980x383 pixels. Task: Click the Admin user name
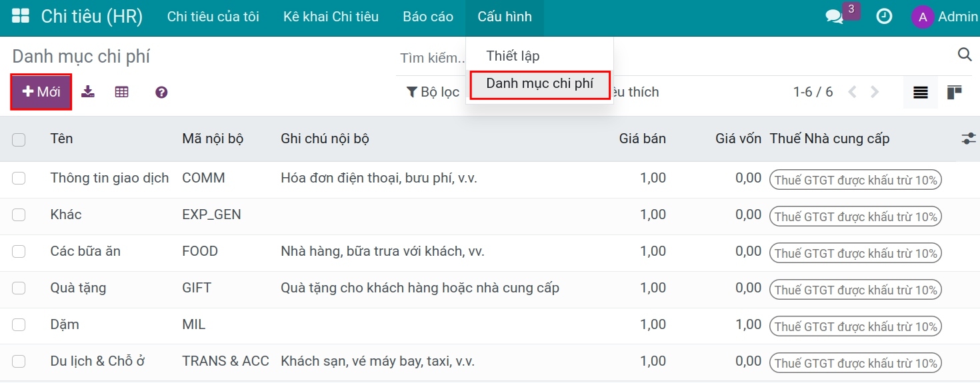958,17
